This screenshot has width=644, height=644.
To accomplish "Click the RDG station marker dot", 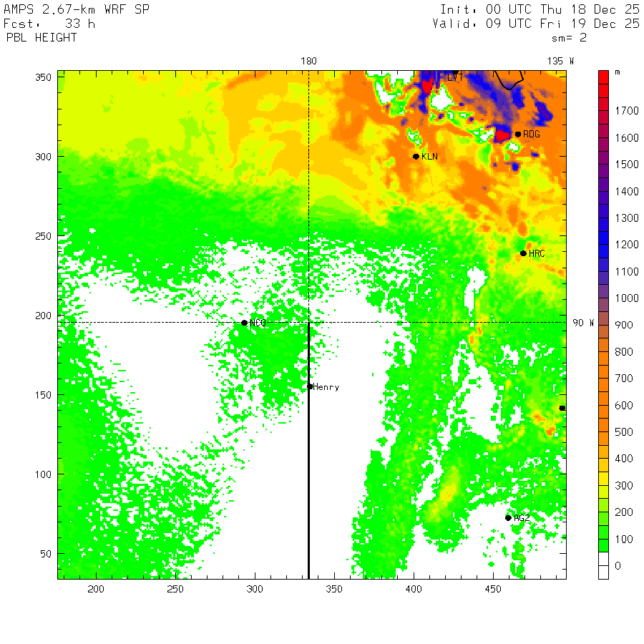I will pos(518,135).
